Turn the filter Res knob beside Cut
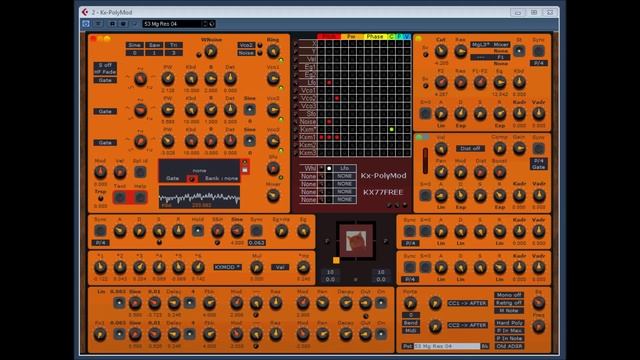640x360 pixels. coord(460,51)
